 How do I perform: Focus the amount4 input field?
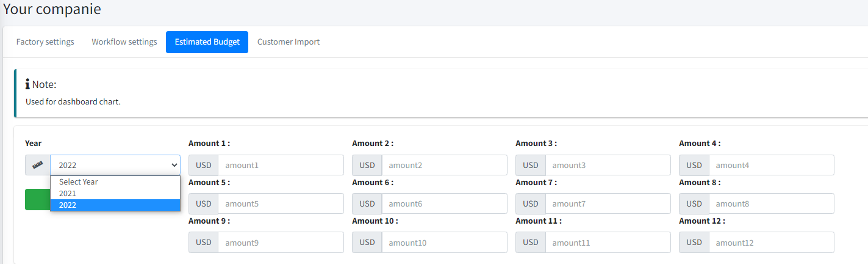tap(771, 165)
